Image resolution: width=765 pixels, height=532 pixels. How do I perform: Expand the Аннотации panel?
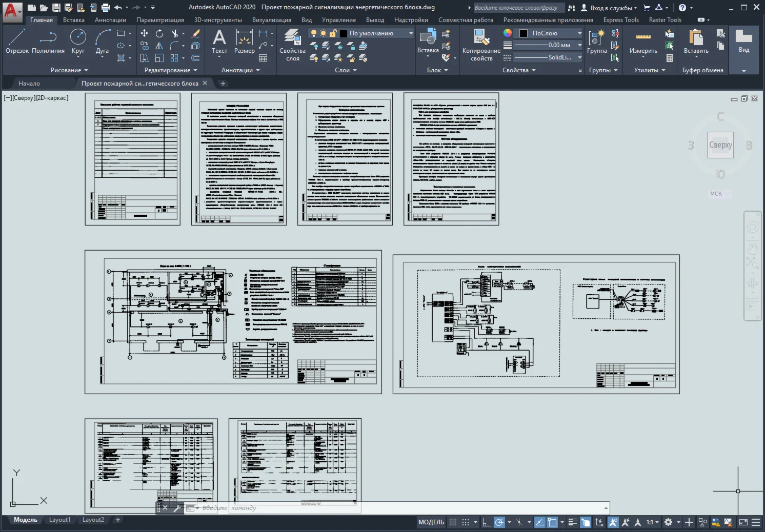pos(240,70)
